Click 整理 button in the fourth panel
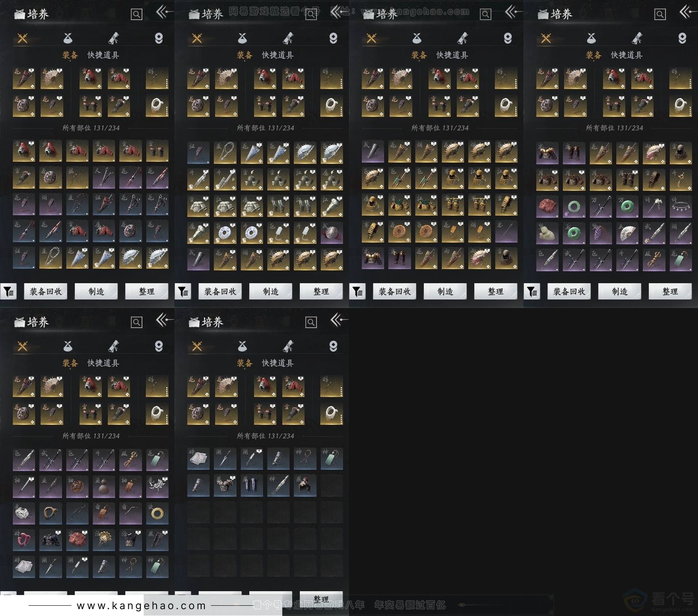 (670, 291)
